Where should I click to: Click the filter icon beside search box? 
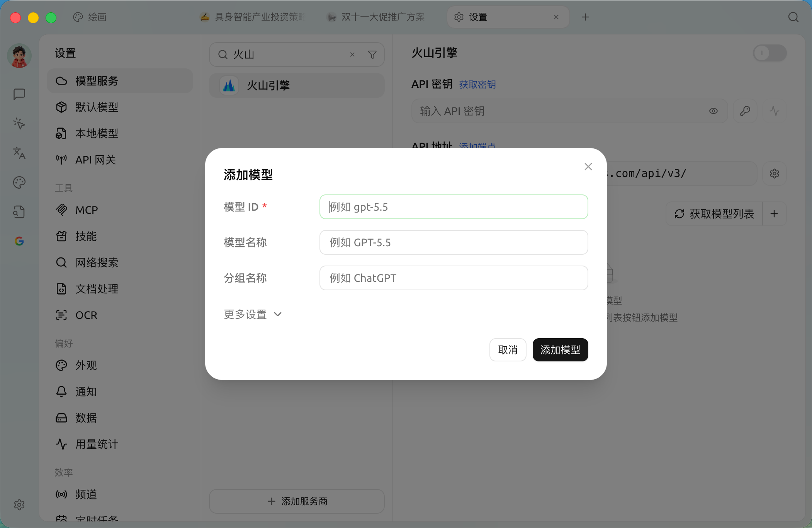point(372,55)
